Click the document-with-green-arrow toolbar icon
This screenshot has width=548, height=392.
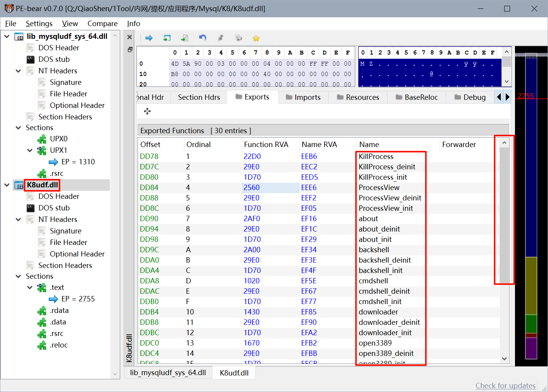(185, 38)
